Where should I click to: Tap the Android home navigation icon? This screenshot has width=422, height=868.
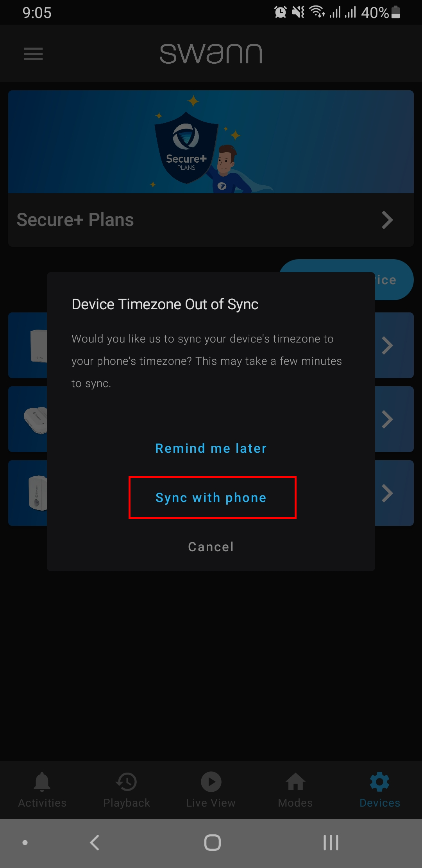pos(213,843)
